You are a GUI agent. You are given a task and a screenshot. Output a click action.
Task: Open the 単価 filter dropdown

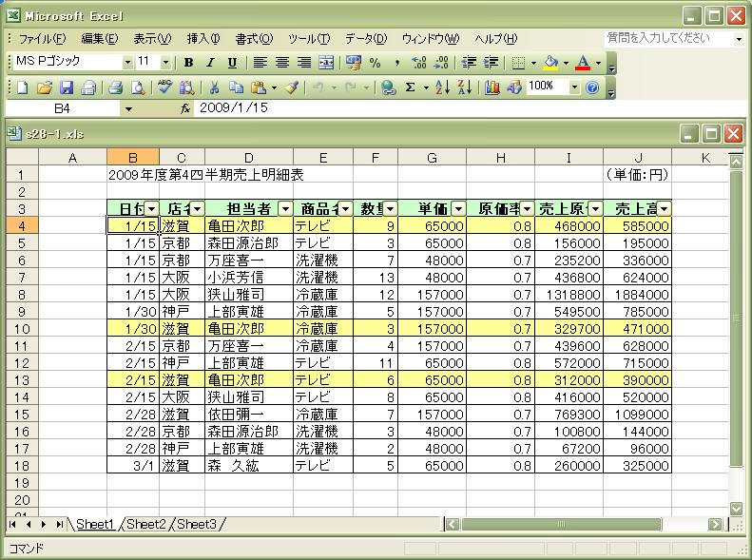[x=458, y=208]
